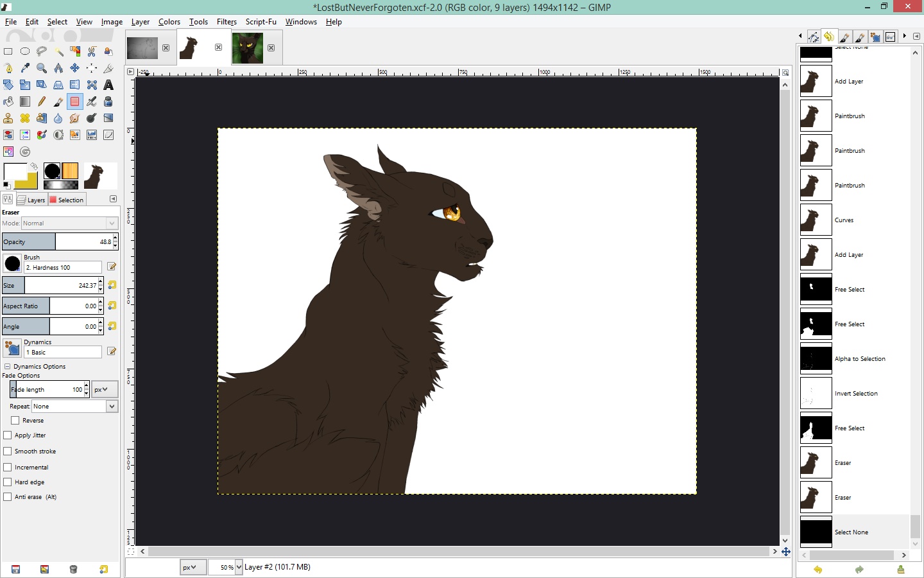
Task: Select the Airbrush tool
Action: (92, 101)
